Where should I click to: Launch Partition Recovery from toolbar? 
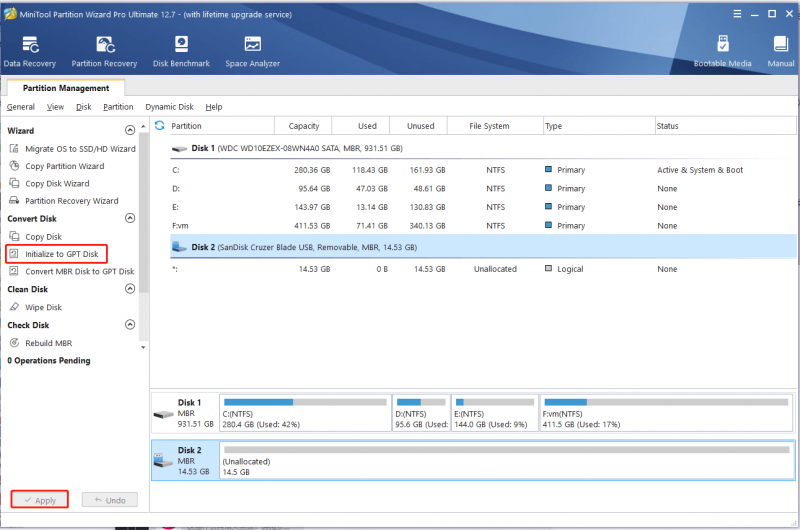coord(104,52)
